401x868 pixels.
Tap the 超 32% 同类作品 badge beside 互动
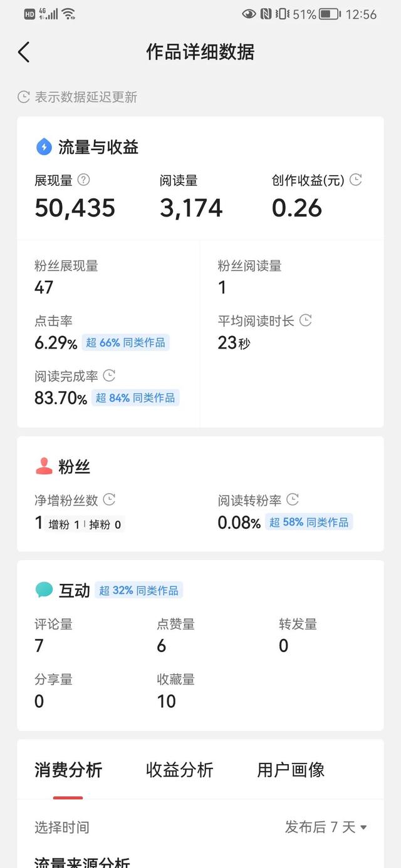coord(138,590)
